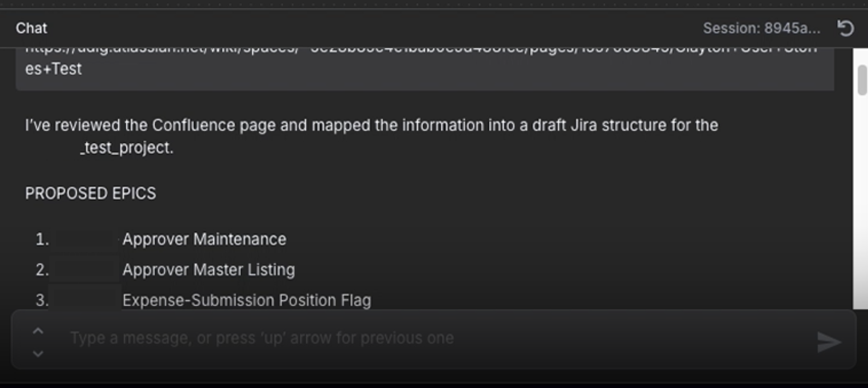This screenshot has width=868, height=388.
Task: Click the '_test_project.' text
Action: click(x=127, y=148)
